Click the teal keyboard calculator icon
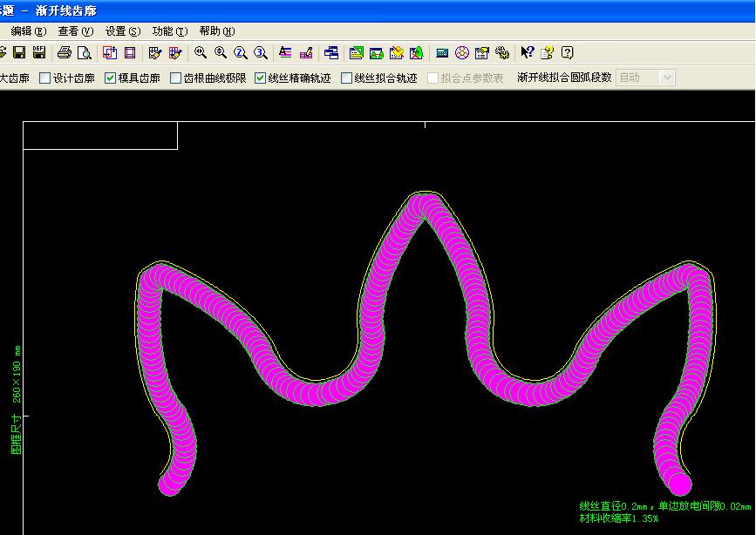Viewport: 756px width, 535px height. [x=441, y=52]
